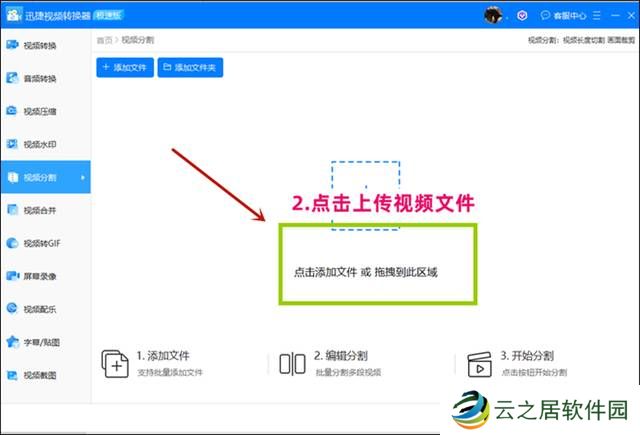Select the 屏幕录像 screen recording icon
Image resolution: width=640 pixels, height=435 pixels.
11,275
